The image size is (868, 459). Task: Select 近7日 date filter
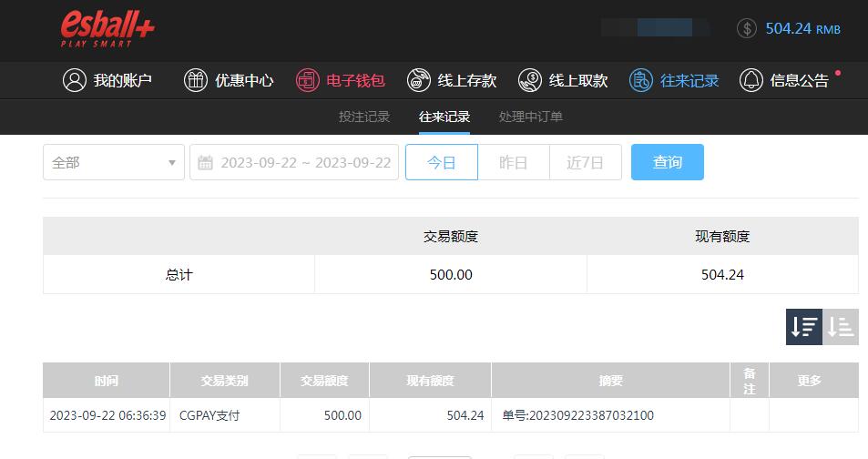click(585, 162)
